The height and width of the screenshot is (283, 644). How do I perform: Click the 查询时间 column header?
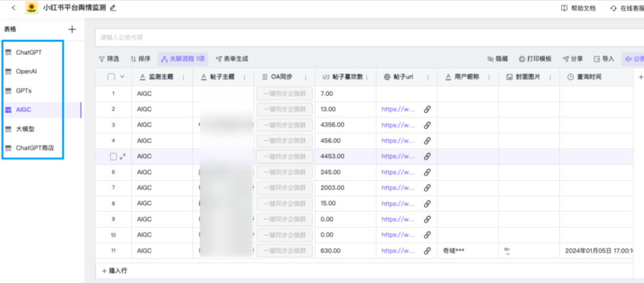pos(596,77)
